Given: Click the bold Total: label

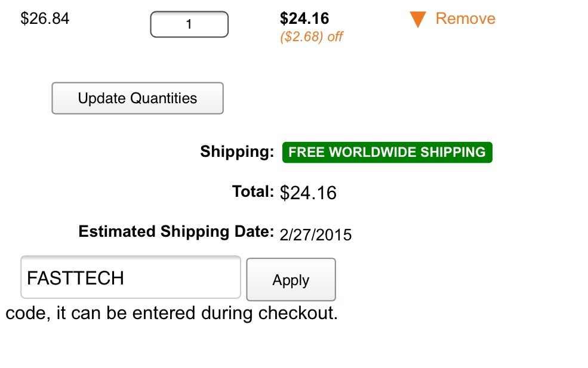Looking at the screenshot, I should tap(253, 191).
